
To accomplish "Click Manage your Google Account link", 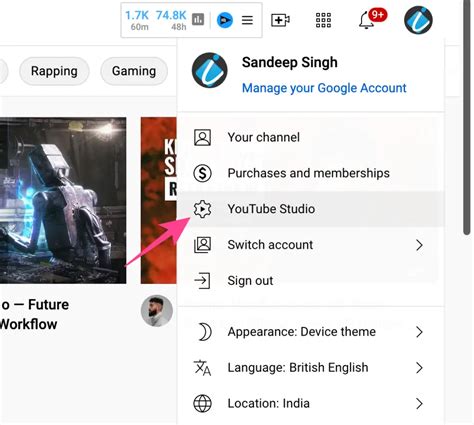I will pos(324,88).
